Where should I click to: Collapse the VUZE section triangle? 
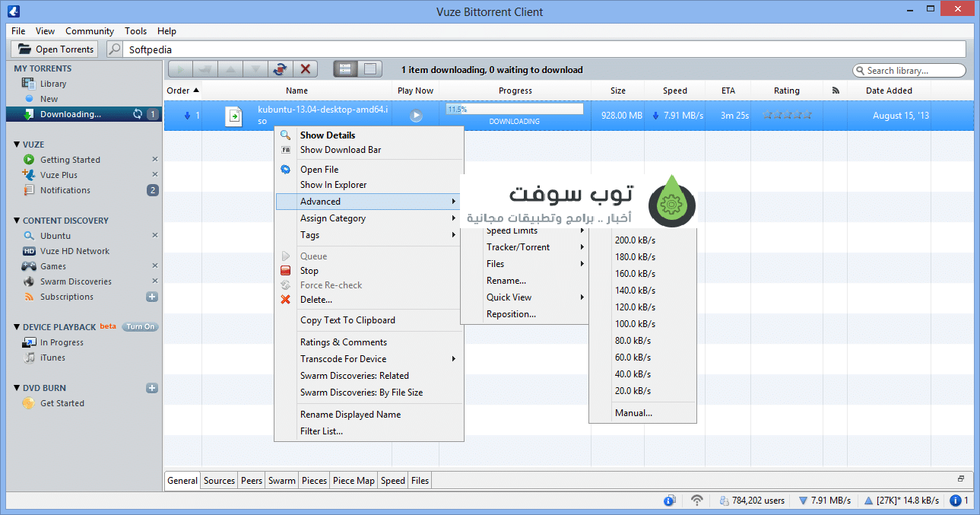[x=17, y=145]
